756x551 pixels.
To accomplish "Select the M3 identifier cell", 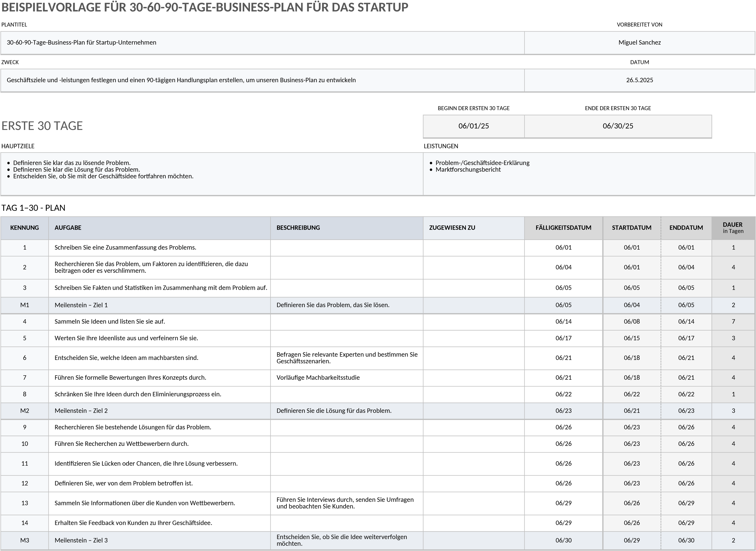I will coord(25,540).
